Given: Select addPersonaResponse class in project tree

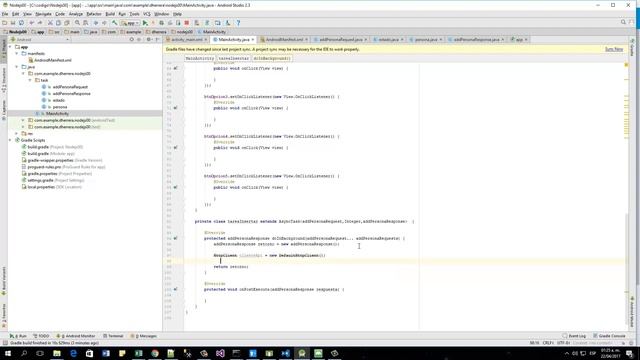Looking at the screenshot, I should click(x=66, y=93).
